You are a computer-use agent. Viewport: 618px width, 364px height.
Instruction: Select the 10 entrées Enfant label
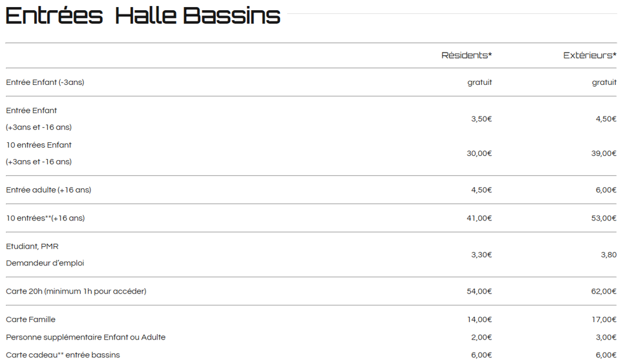tap(39, 145)
